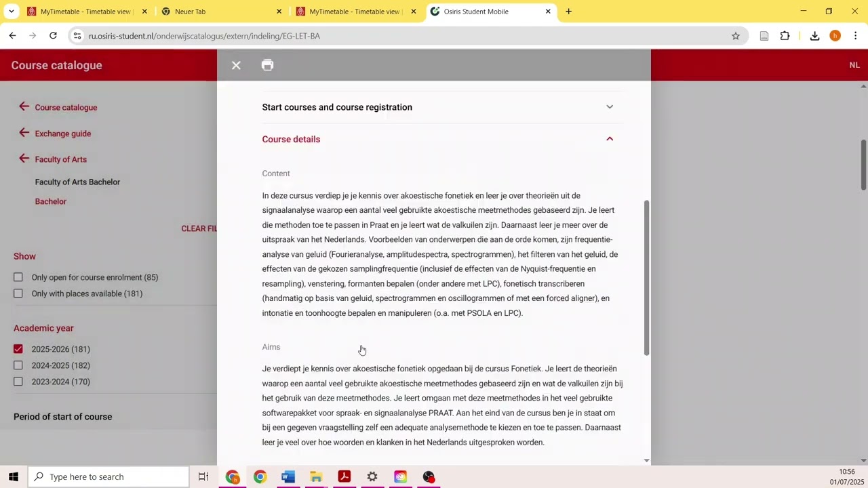Enable Only open for course enrolment checkbox
868x488 pixels.
point(18,277)
